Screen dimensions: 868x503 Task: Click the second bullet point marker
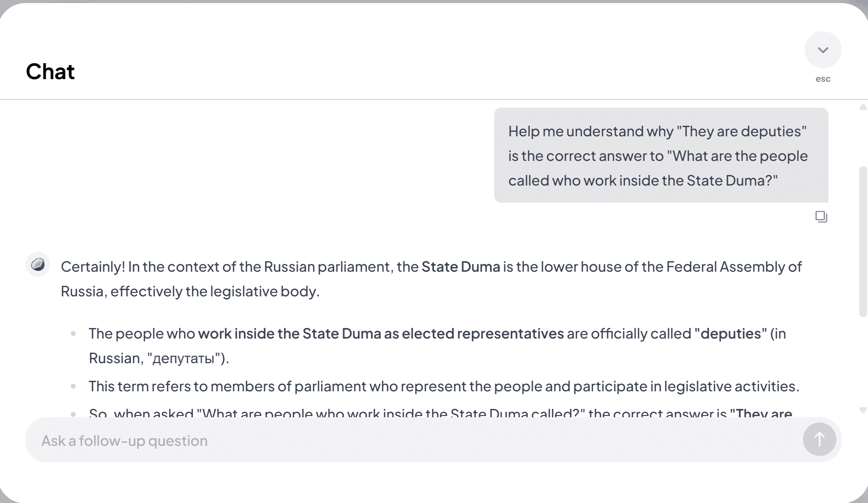pos(73,386)
